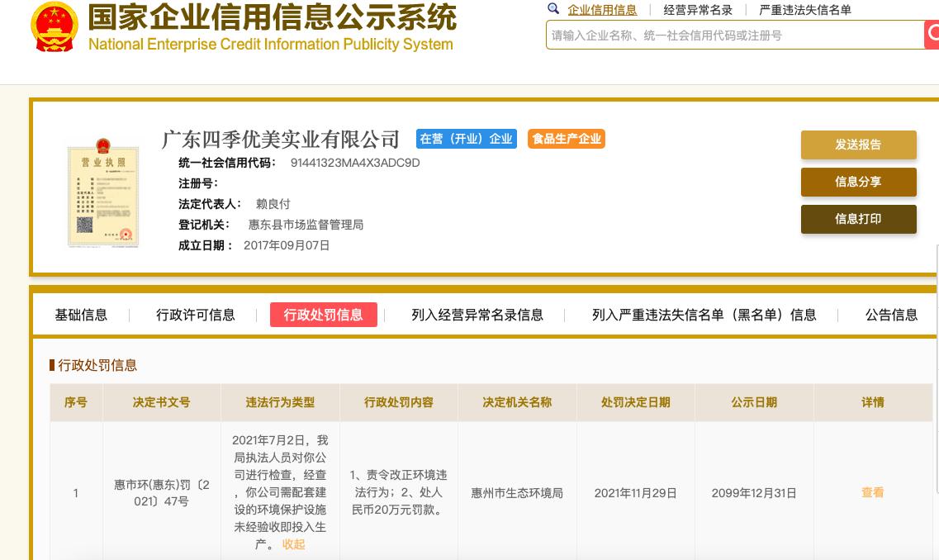This screenshot has width=939, height=560.
Task: Select the 严重违法失信名单 navigation item
Action: 804,10
